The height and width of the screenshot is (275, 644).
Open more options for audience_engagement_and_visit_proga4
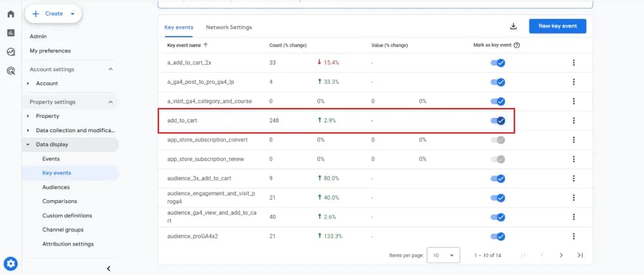click(573, 198)
